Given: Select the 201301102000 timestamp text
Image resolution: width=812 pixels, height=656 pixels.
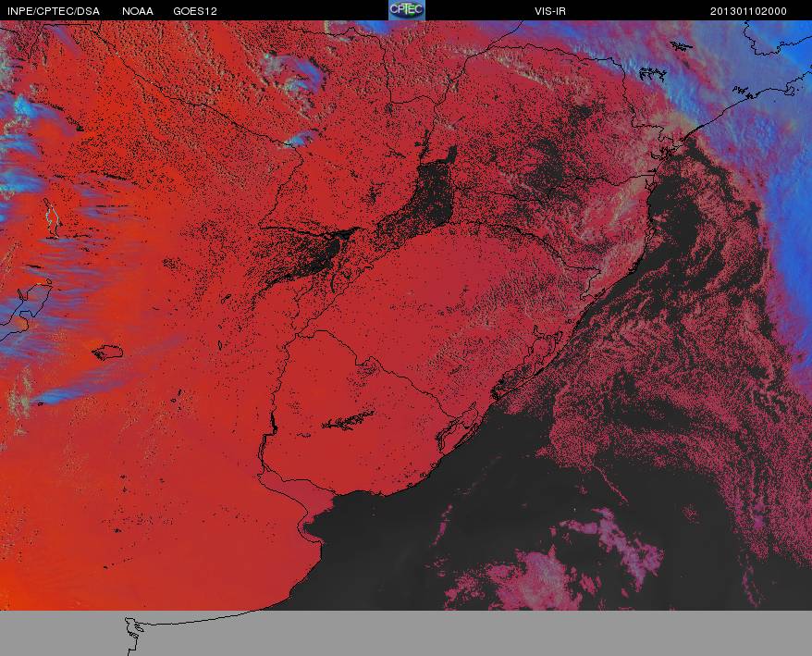Looking at the screenshot, I should point(748,11).
